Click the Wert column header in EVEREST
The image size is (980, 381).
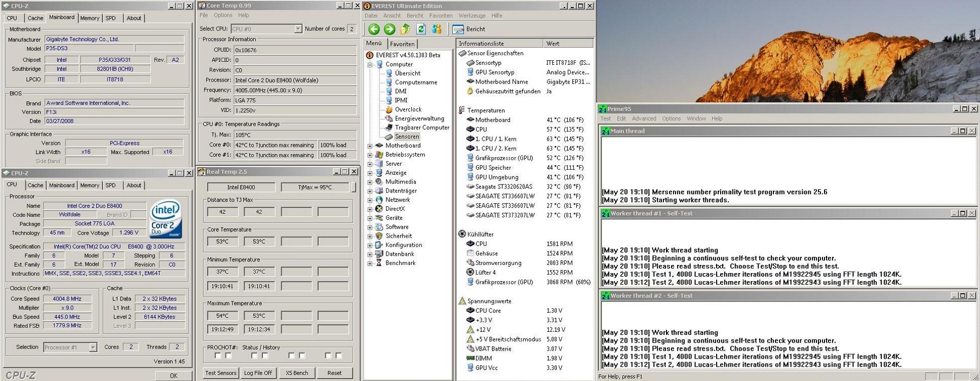click(568, 44)
